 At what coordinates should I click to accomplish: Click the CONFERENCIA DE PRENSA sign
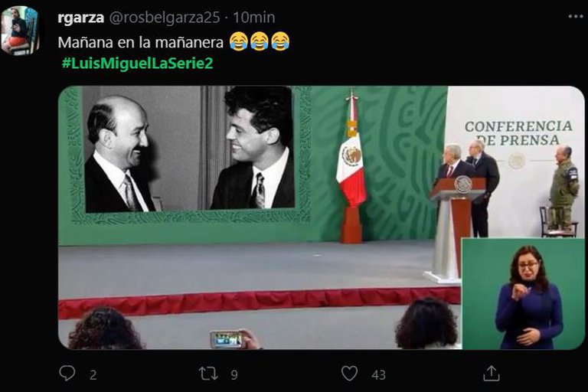[x=518, y=133]
